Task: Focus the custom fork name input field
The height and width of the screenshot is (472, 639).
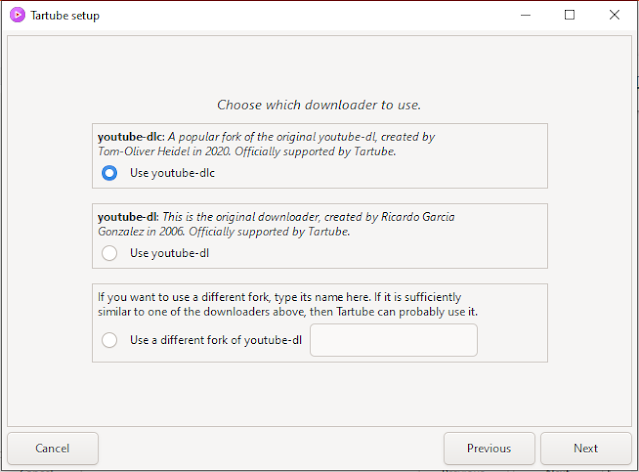Action: pyautogui.click(x=394, y=340)
